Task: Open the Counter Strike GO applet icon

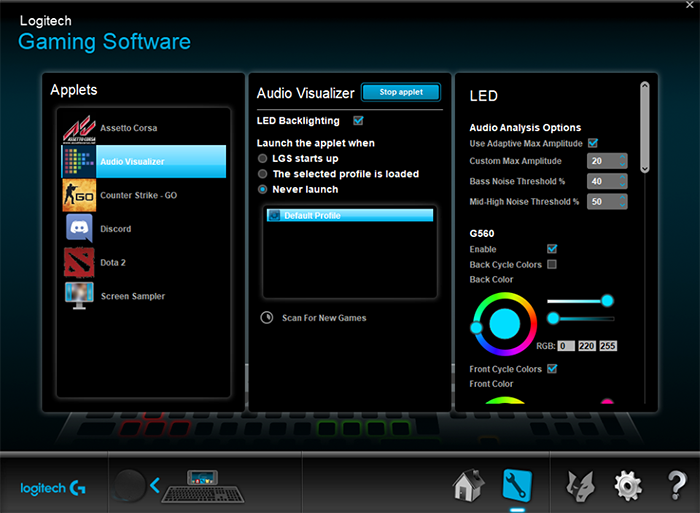Action: [x=79, y=195]
